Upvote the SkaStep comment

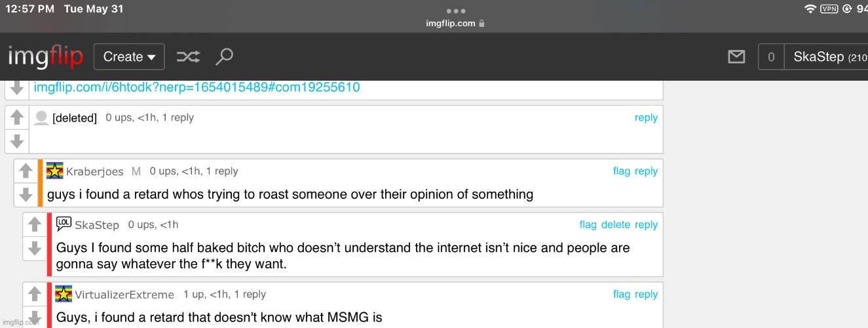pyautogui.click(x=35, y=225)
